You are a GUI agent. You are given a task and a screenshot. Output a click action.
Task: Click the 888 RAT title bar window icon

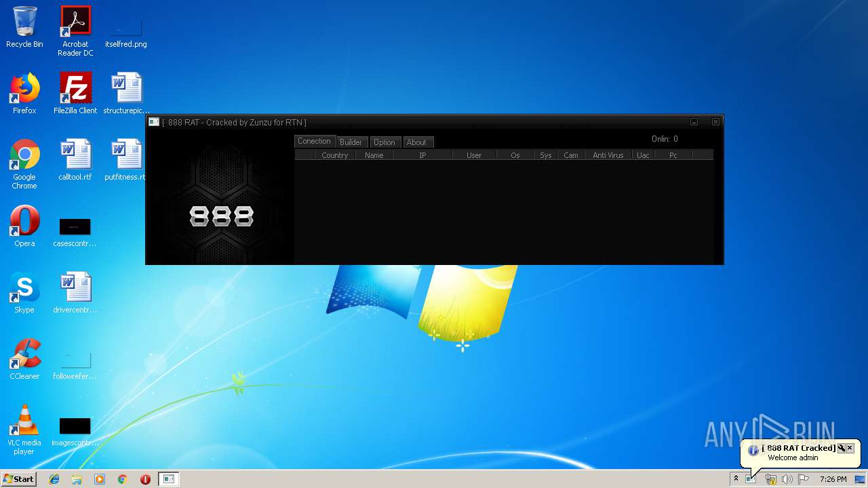click(x=154, y=122)
